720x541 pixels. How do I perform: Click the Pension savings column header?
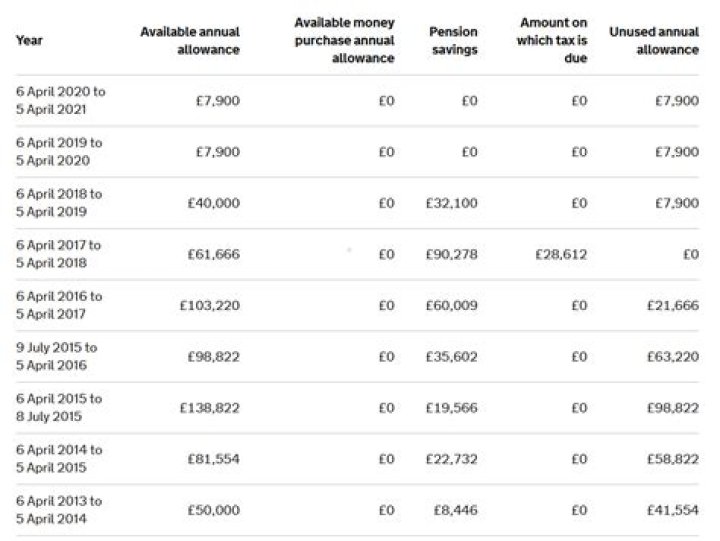453,40
